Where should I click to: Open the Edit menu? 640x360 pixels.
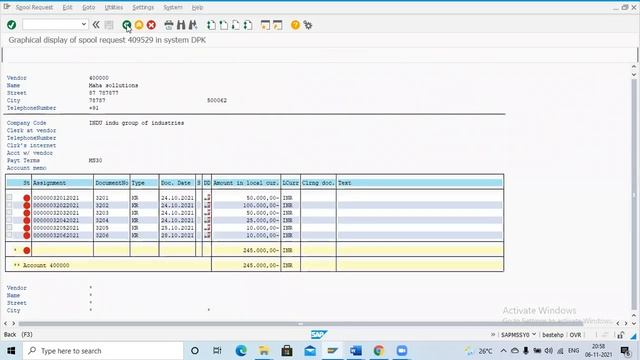point(67,7)
